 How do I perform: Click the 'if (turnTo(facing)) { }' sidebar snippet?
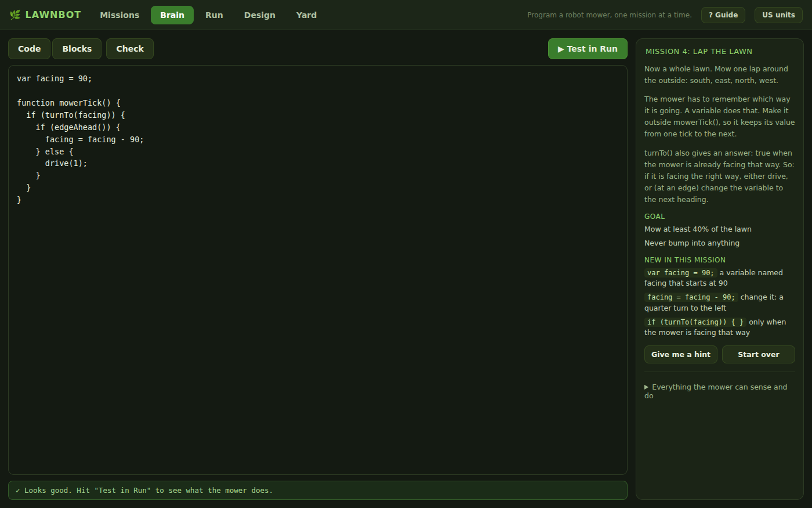point(695,322)
